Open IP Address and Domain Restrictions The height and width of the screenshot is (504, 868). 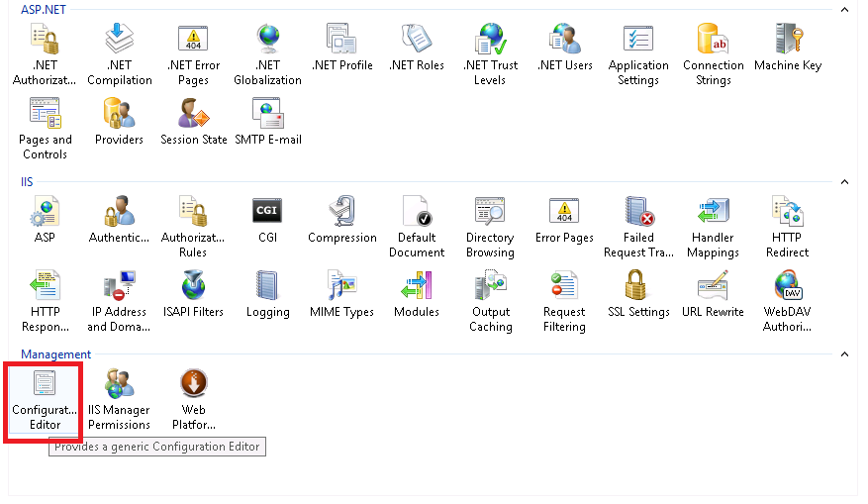(x=119, y=301)
